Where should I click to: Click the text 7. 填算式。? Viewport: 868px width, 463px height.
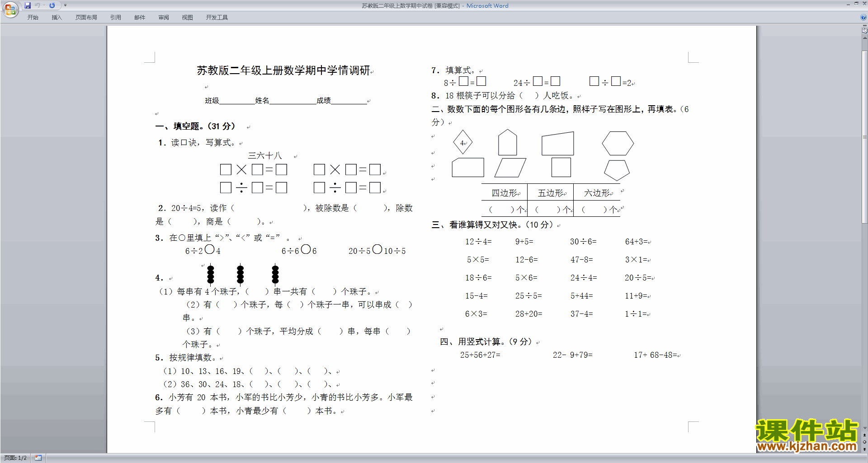453,70
